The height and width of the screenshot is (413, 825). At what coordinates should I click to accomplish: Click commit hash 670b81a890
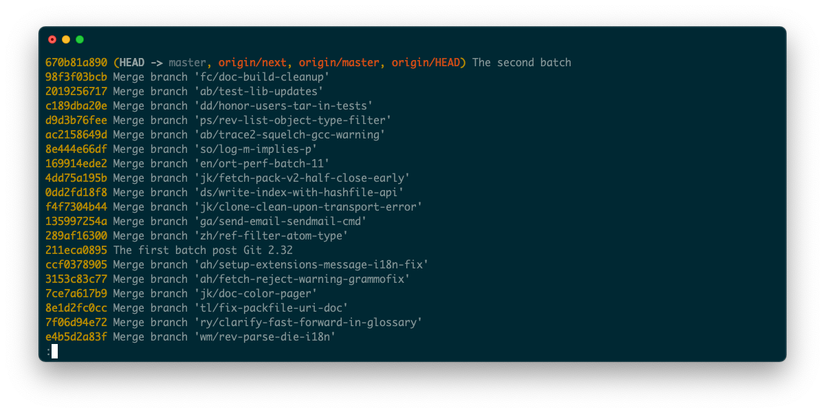pyautogui.click(x=76, y=63)
